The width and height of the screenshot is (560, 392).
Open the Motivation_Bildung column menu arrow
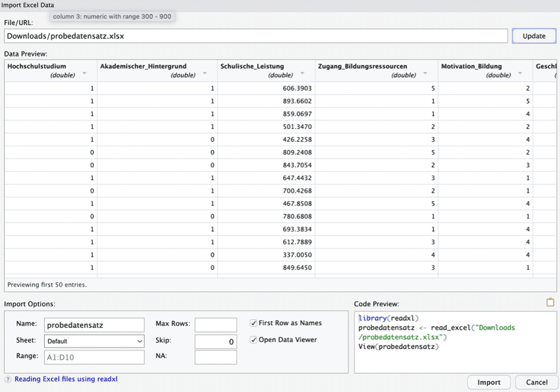520,74
